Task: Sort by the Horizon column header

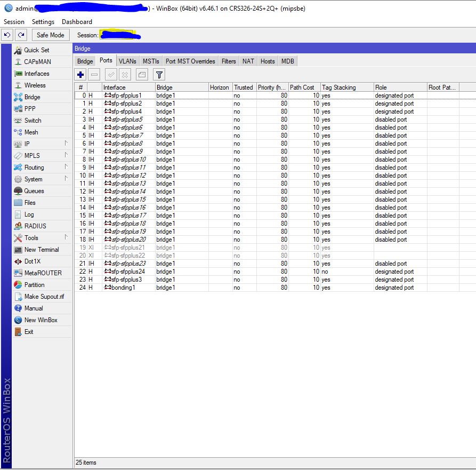Action: tap(221, 87)
